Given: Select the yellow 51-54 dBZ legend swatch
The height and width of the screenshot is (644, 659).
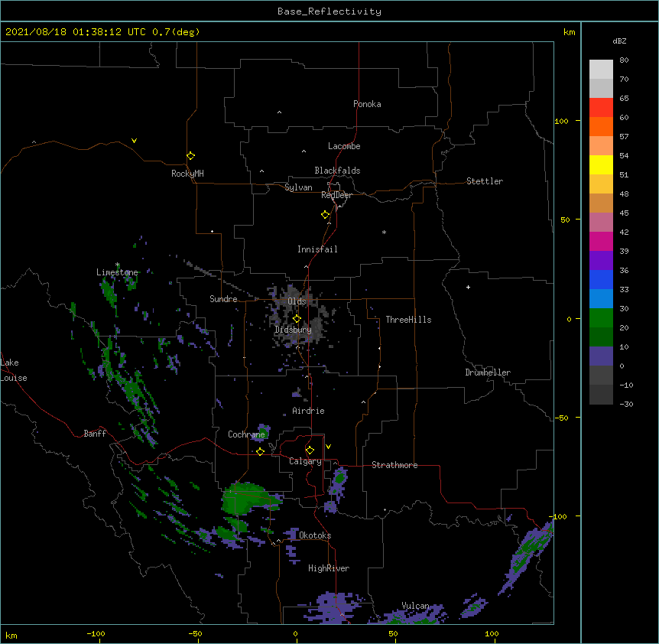Looking at the screenshot, I should coord(601,164).
